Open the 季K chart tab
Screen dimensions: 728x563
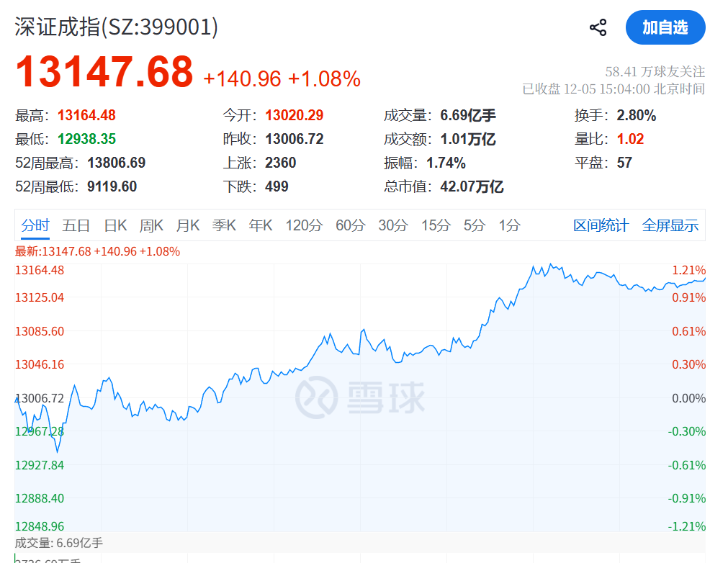224,225
